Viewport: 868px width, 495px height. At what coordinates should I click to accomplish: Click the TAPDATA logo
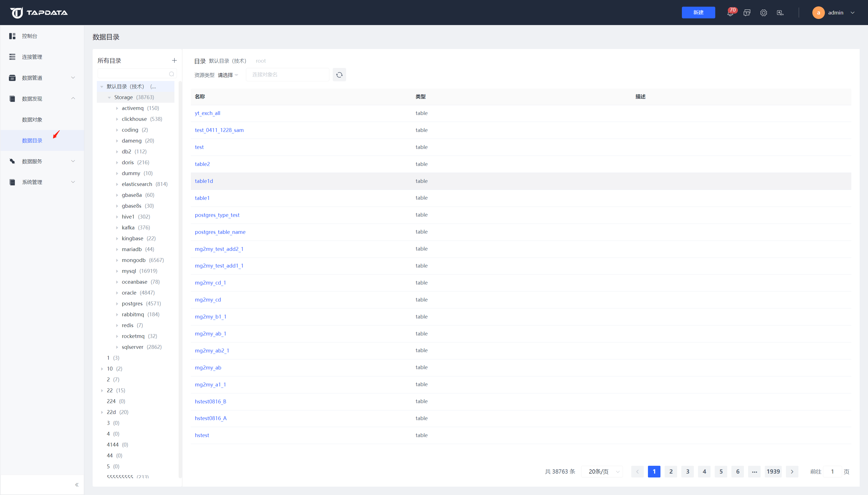coord(39,13)
